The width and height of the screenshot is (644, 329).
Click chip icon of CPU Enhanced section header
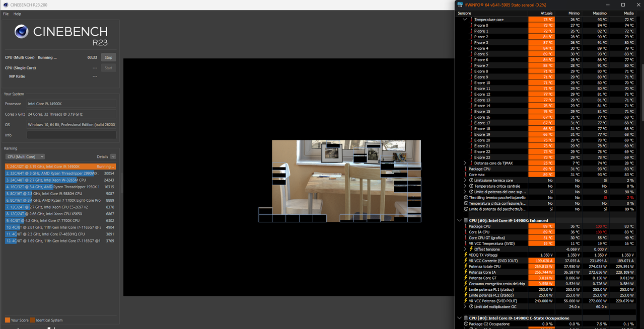point(466,220)
